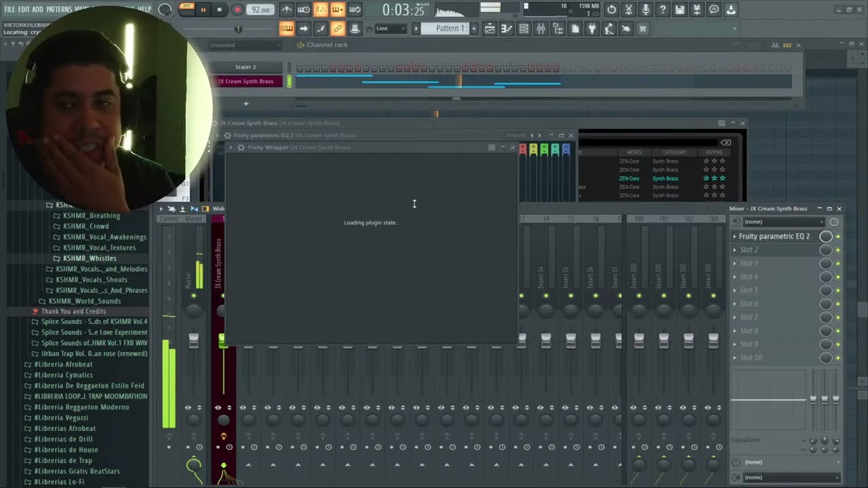Click the stop button in transport
Viewport: 868px width, 488px height.
click(x=219, y=9)
